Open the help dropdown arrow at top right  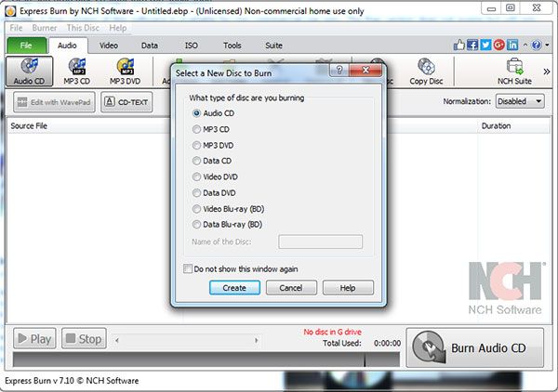tap(545, 45)
